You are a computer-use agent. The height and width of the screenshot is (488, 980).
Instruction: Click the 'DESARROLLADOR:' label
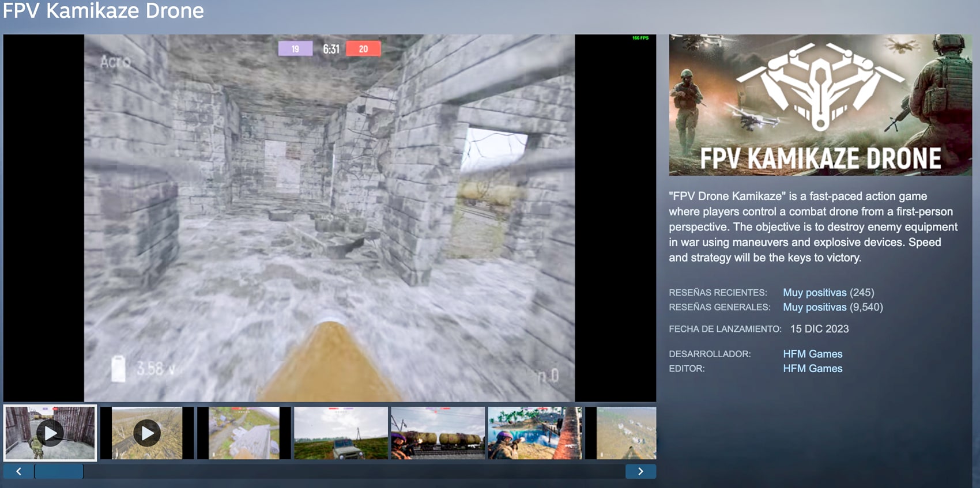(x=710, y=354)
